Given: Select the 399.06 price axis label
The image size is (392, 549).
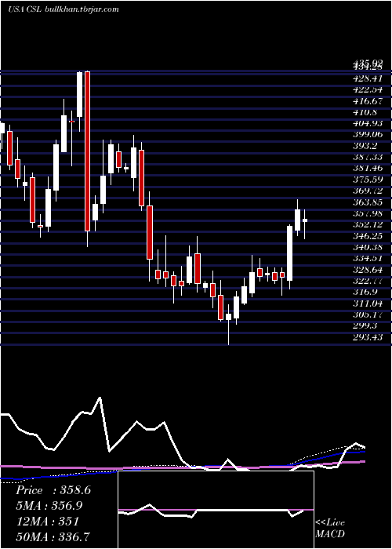Looking at the screenshot, I should 368,134.
